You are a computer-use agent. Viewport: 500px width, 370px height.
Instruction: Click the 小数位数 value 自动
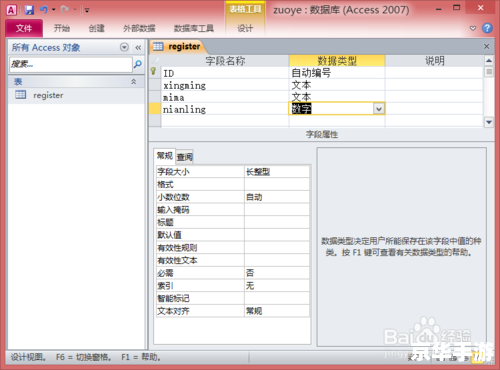point(277,197)
